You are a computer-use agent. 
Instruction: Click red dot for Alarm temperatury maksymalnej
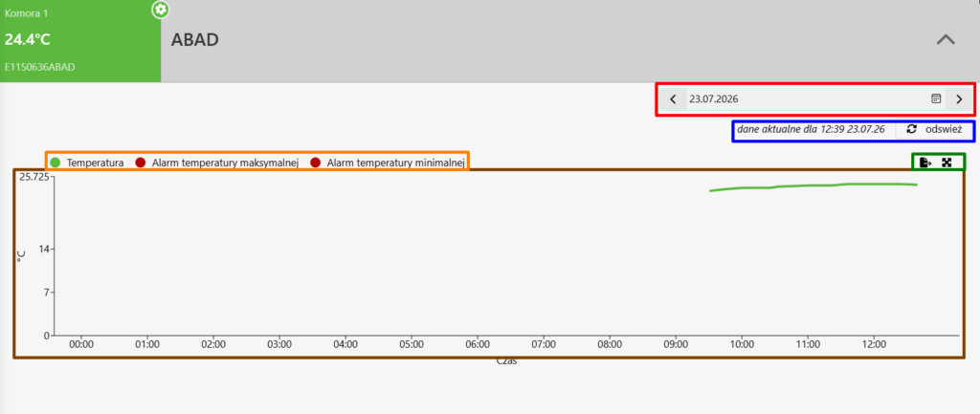point(140,163)
